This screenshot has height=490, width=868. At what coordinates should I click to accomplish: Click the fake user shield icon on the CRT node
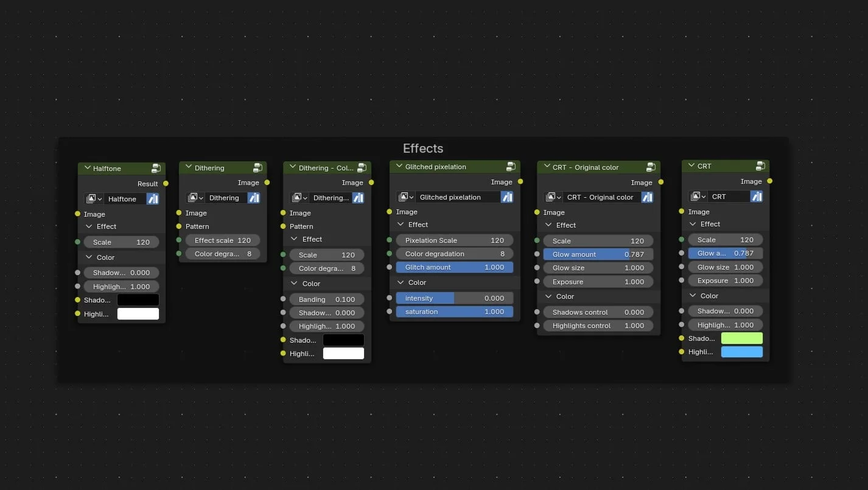pos(757,196)
